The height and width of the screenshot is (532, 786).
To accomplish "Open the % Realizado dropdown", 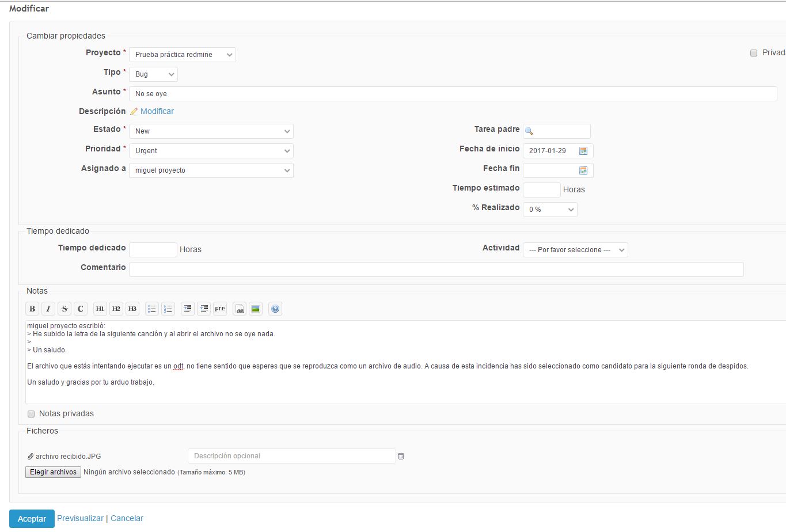I will pos(550,210).
